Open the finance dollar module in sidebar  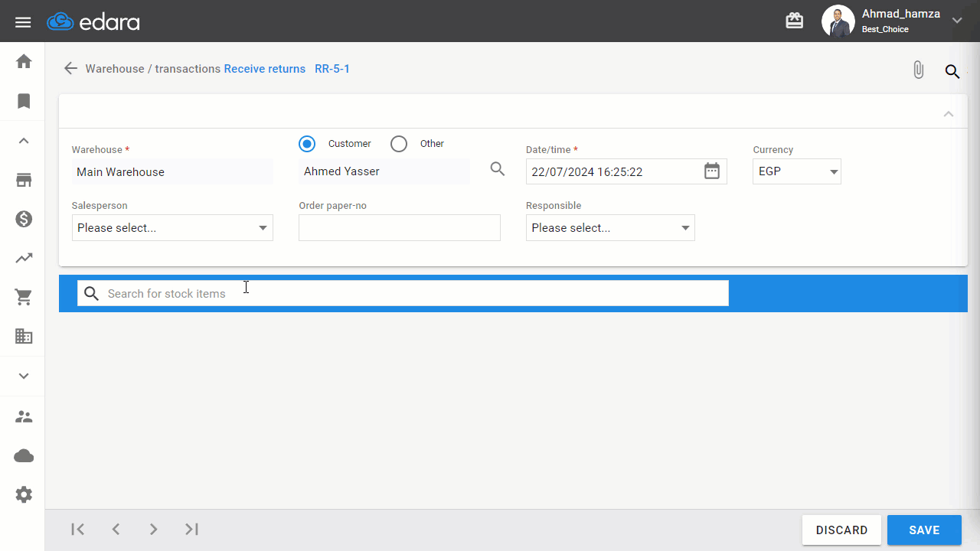point(24,220)
